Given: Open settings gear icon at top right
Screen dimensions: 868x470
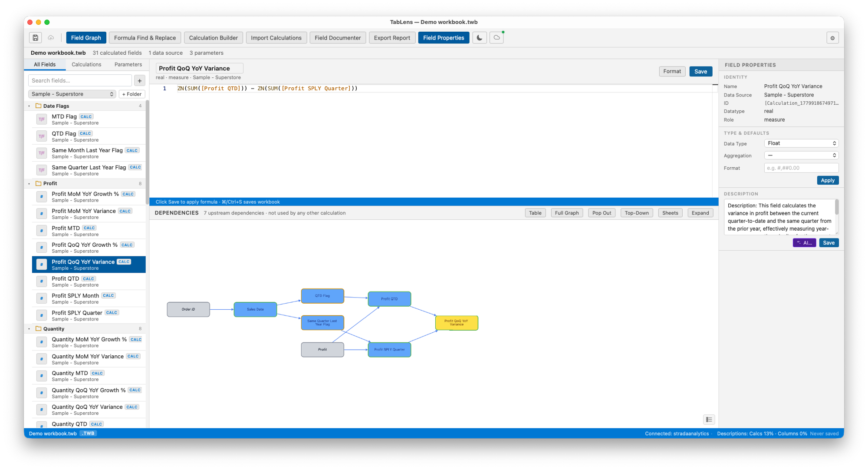Looking at the screenshot, I should 832,38.
